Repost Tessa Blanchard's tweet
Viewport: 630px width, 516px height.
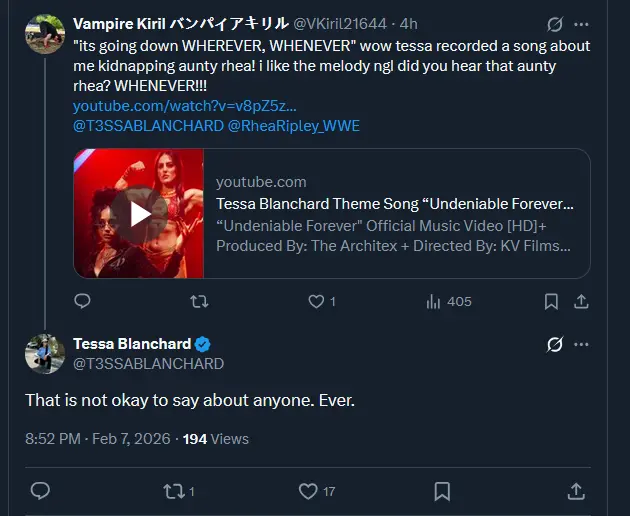click(x=174, y=490)
